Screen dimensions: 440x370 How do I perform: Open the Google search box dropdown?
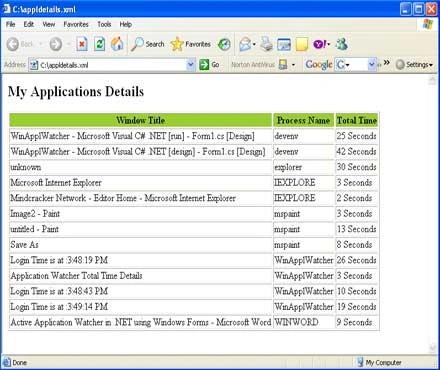tap(372, 64)
